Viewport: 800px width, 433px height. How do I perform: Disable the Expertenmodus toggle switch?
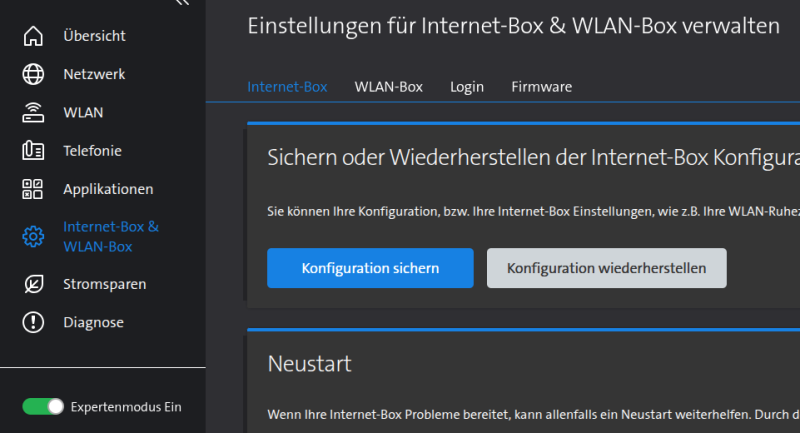click(43, 407)
